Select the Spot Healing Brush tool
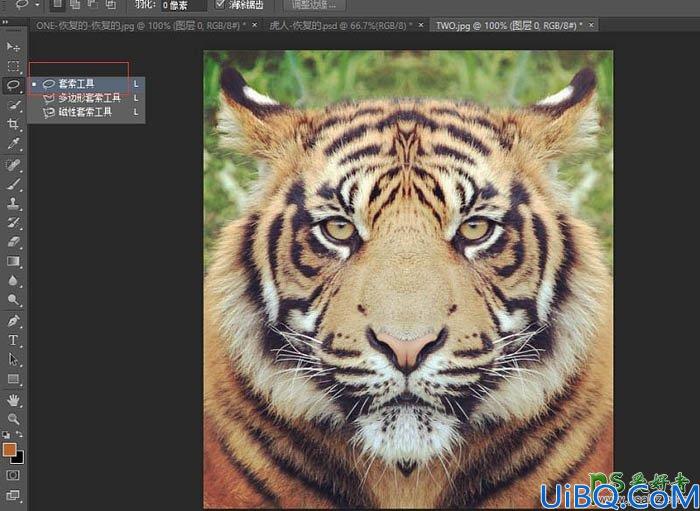Screen dimensions: 700x511 click(x=13, y=165)
